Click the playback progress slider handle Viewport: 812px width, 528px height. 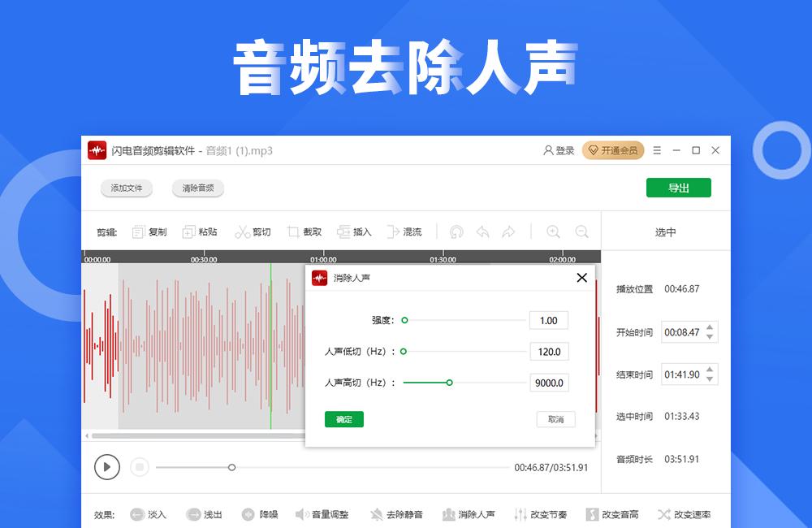(232, 467)
